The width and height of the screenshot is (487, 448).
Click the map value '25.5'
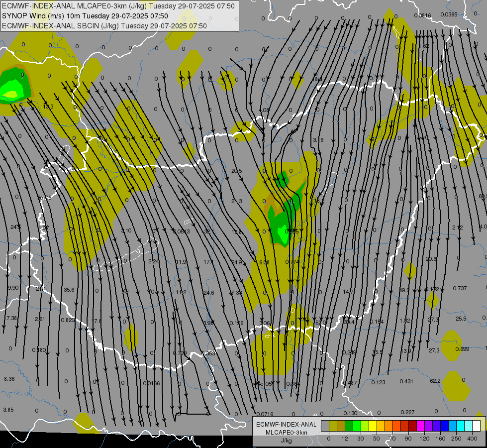tap(461, 319)
